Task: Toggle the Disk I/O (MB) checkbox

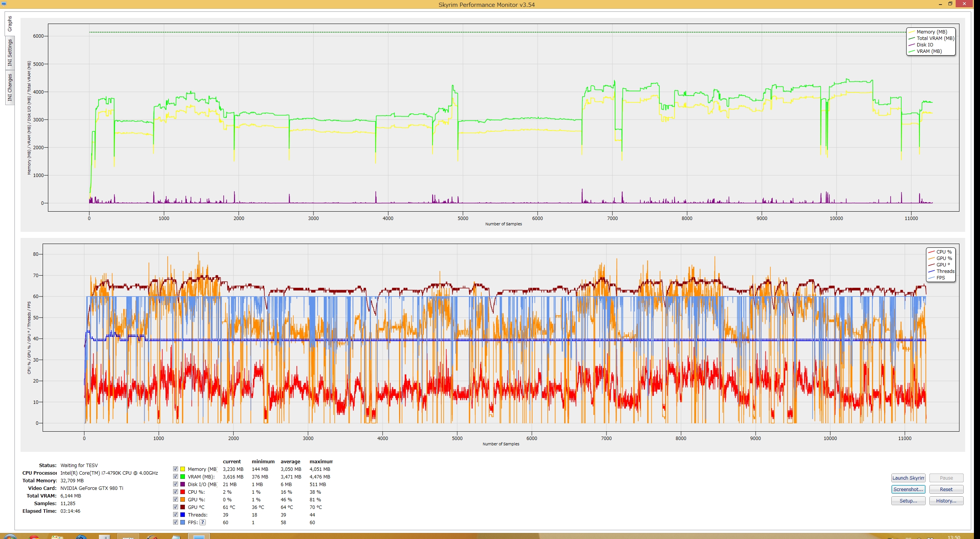Action: [175, 484]
